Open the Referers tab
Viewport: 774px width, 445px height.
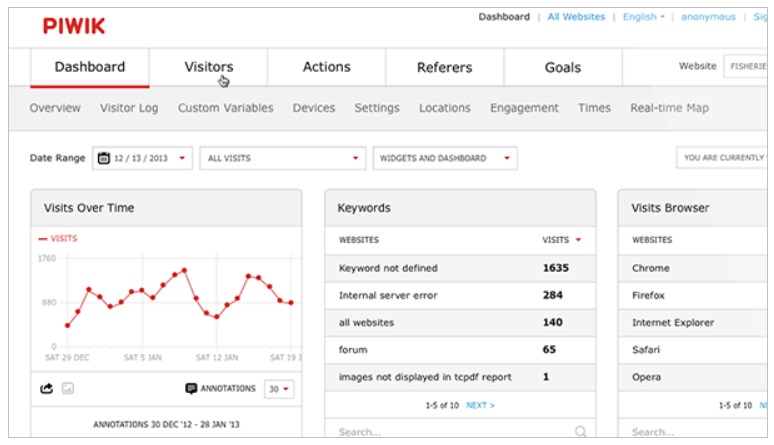[x=445, y=67]
